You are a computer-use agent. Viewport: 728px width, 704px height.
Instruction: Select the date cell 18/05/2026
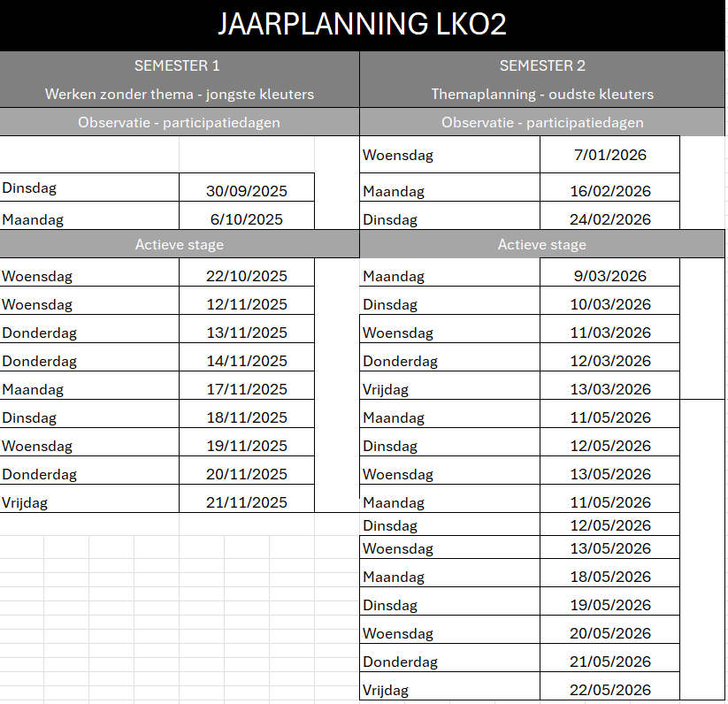click(609, 577)
